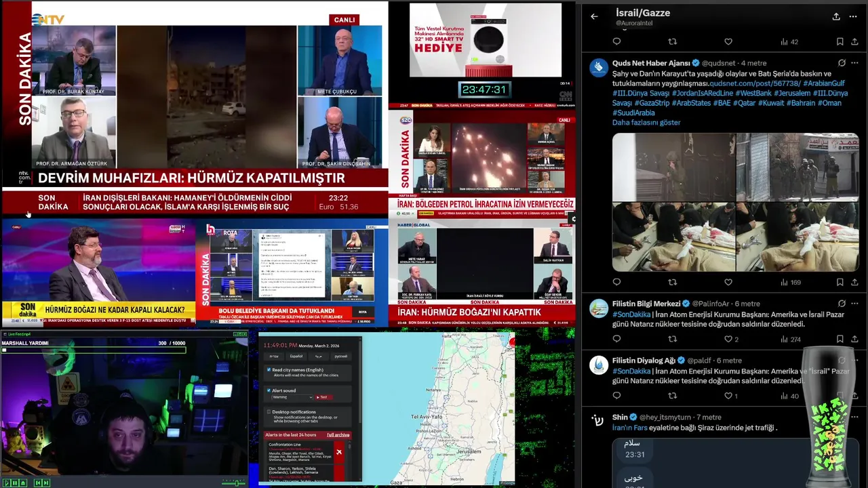Open Daha fazlasını göster link

coord(646,123)
